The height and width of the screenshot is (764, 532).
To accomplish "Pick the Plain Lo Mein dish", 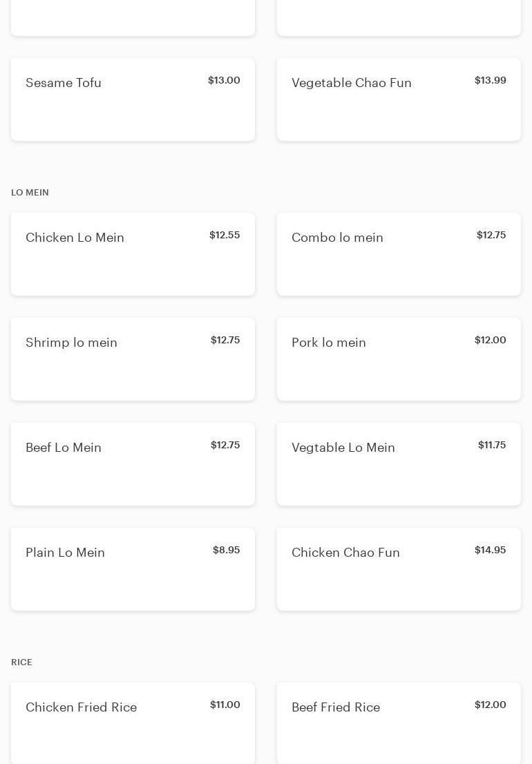I will pos(133,569).
